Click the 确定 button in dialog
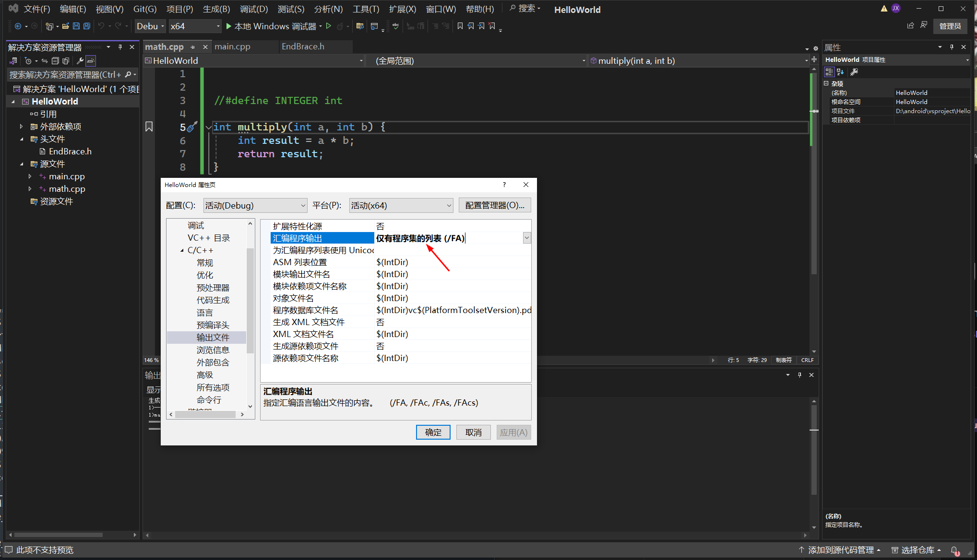 (432, 432)
